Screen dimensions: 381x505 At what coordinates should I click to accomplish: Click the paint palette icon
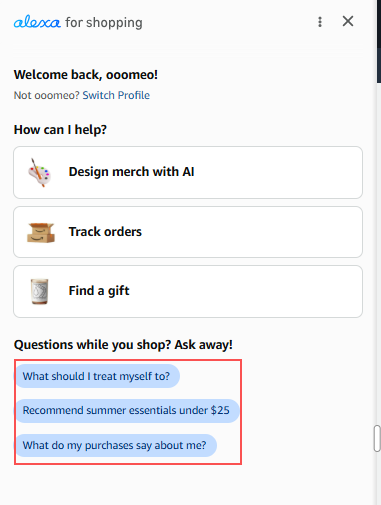click(x=40, y=172)
